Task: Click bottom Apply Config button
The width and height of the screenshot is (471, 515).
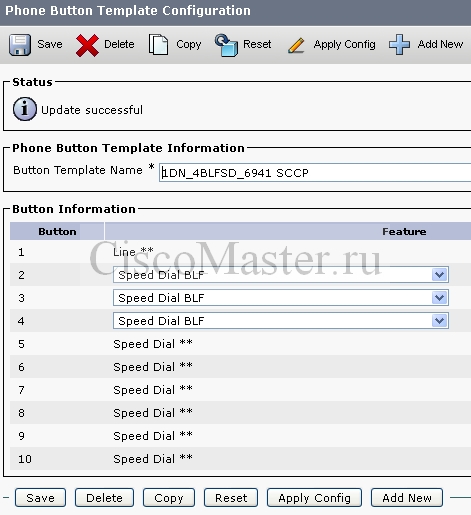Action: tap(314, 498)
